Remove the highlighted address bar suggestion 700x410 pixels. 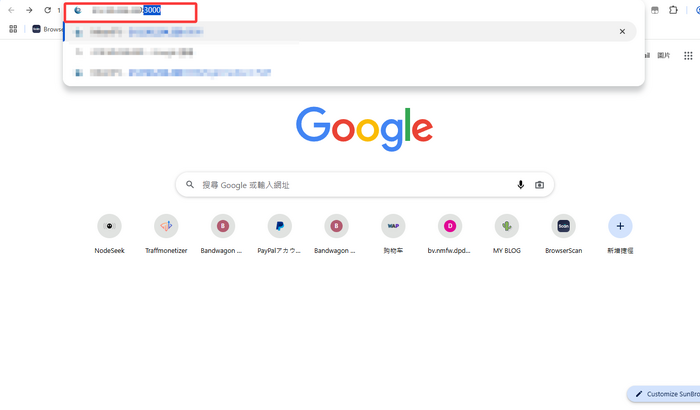tap(622, 32)
